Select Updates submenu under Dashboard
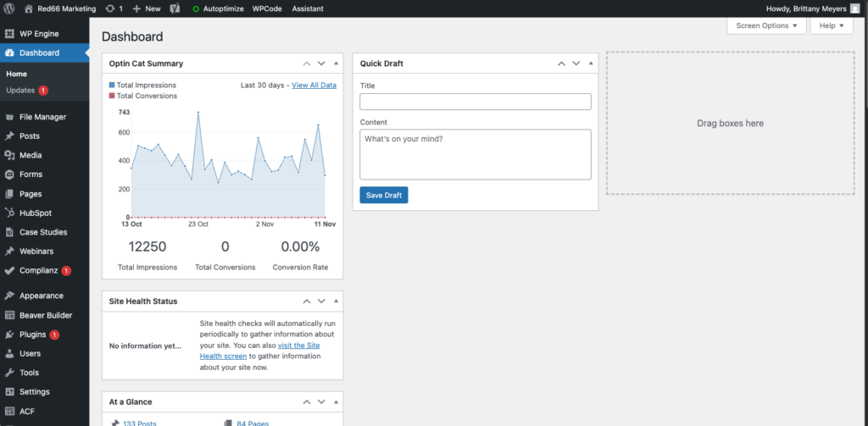The width and height of the screenshot is (868, 426). pos(20,90)
